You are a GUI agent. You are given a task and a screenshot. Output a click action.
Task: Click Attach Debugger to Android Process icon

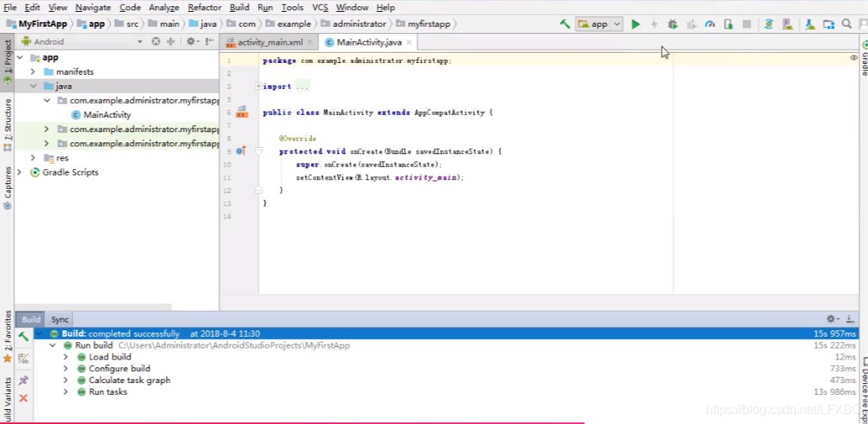click(729, 24)
